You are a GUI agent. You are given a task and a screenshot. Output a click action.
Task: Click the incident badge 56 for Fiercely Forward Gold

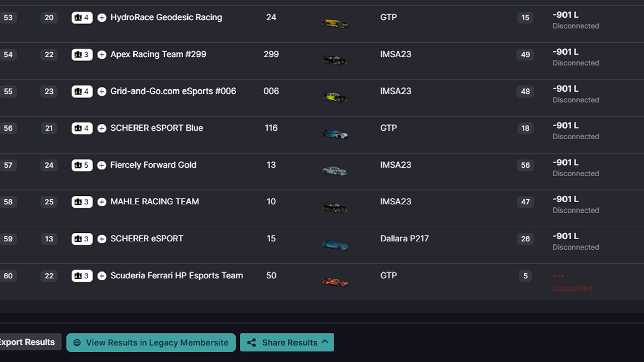click(525, 165)
